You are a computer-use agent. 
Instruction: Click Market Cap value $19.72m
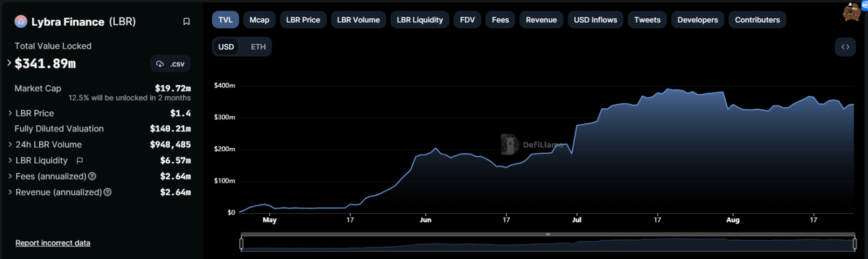pyautogui.click(x=173, y=88)
